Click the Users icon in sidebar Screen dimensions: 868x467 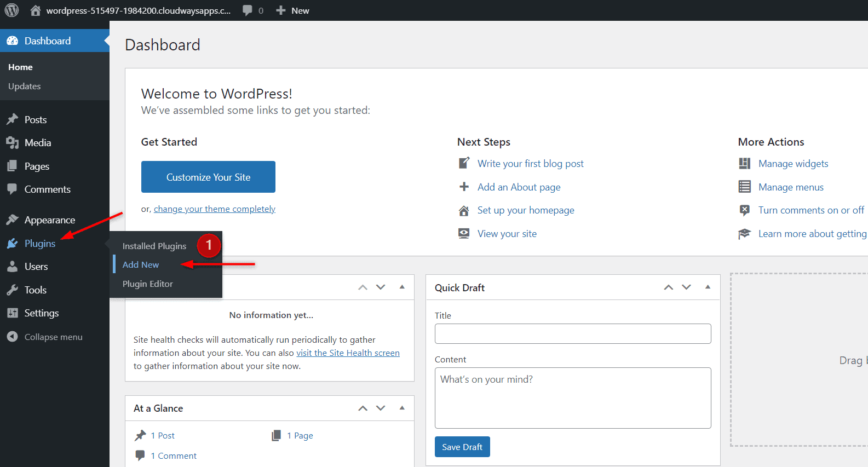[12, 267]
